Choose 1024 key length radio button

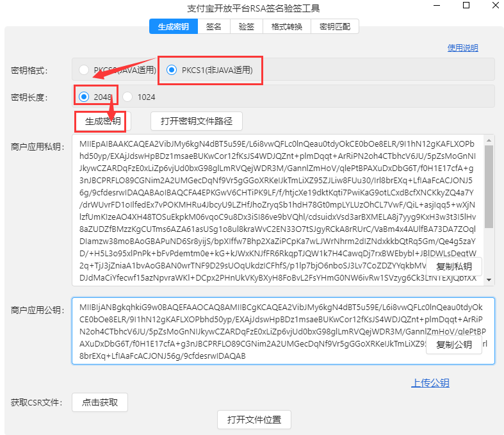(127, 97)
